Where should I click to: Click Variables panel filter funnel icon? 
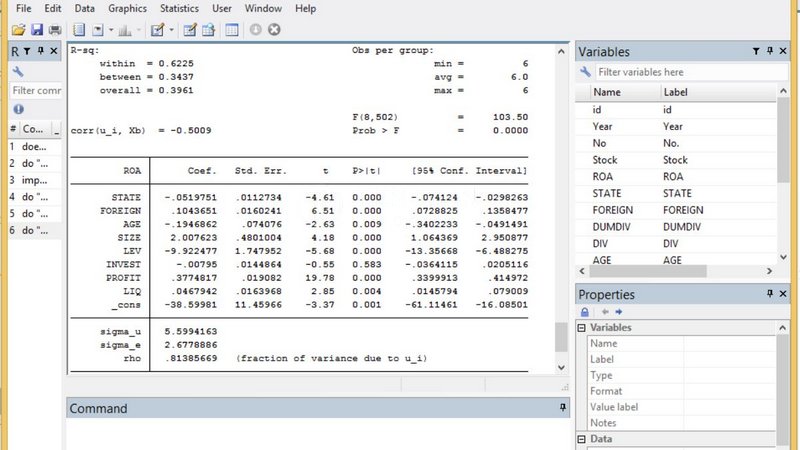point(756,51)
